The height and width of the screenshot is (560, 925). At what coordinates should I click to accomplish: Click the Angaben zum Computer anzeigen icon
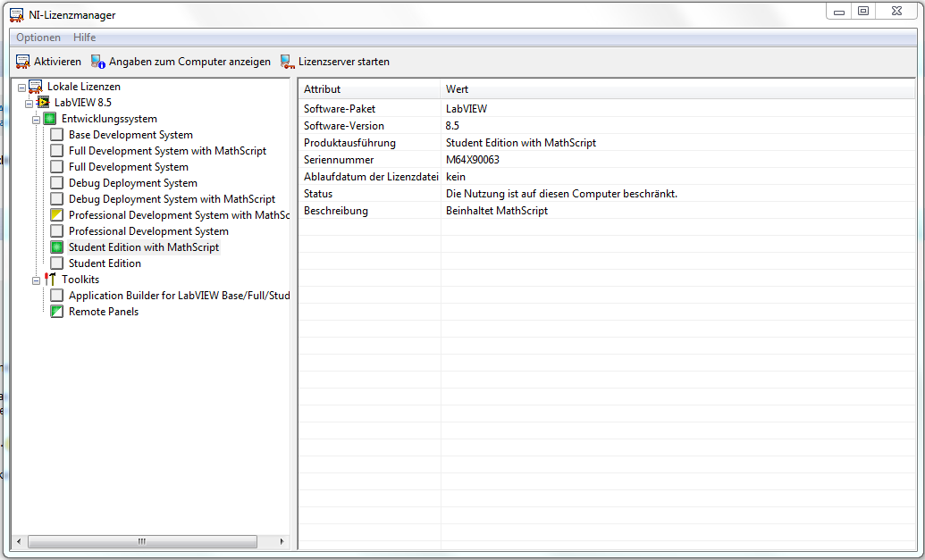pos(98,62)
